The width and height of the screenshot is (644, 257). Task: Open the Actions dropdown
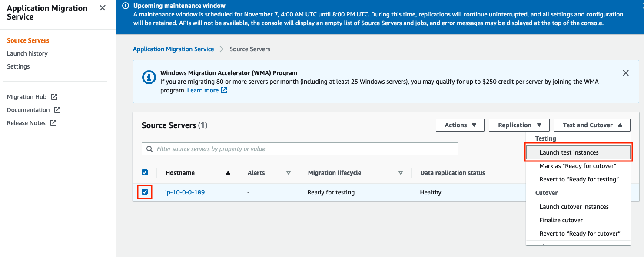[x=460, y=125]
